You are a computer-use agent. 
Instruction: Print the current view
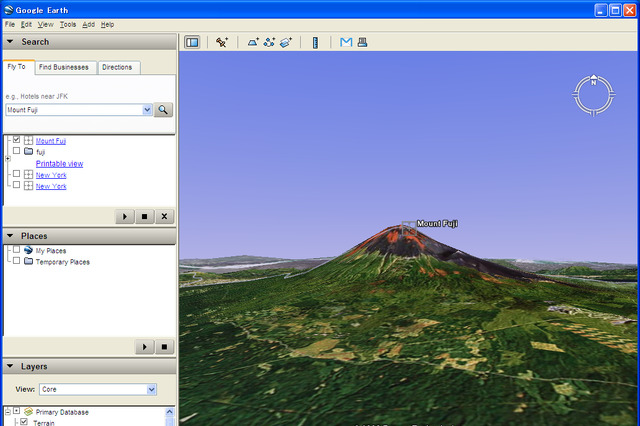(x=362, y=42)
